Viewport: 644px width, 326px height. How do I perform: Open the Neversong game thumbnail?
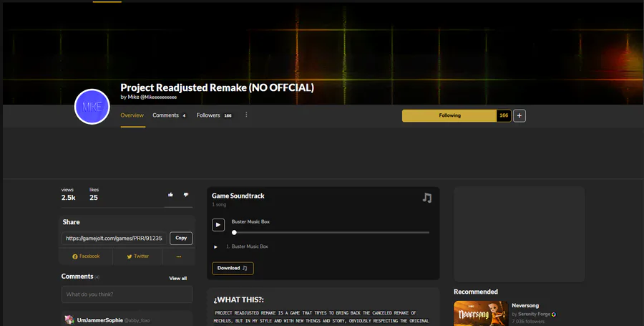[481, 313]
